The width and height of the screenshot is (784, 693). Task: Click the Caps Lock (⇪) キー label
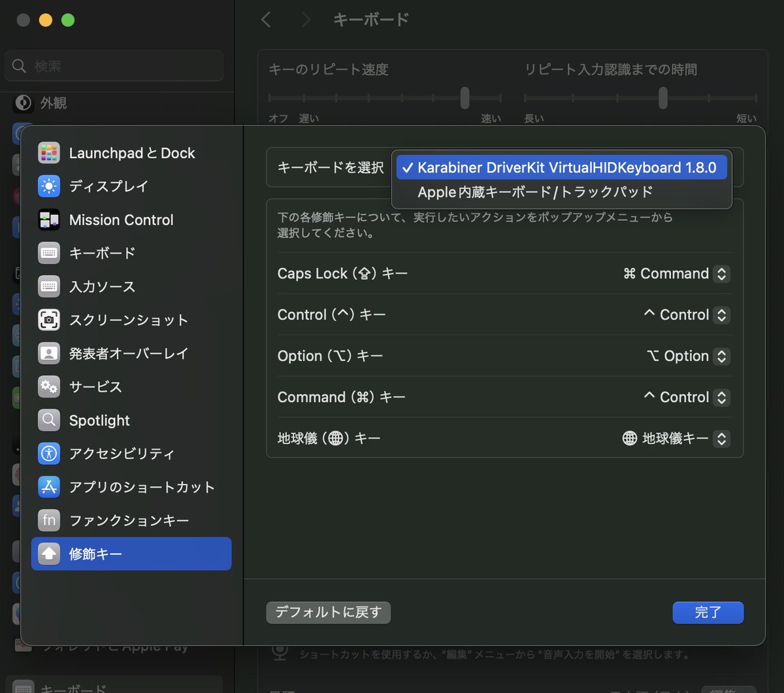coord(342,273)
